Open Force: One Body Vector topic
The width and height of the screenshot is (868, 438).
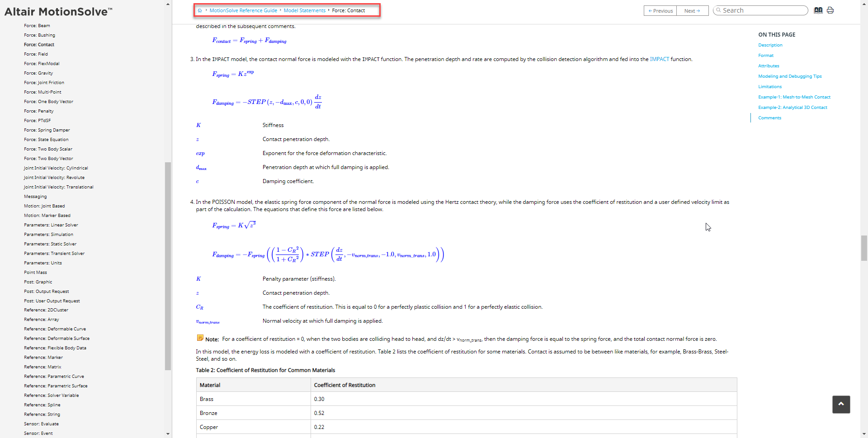48,102
